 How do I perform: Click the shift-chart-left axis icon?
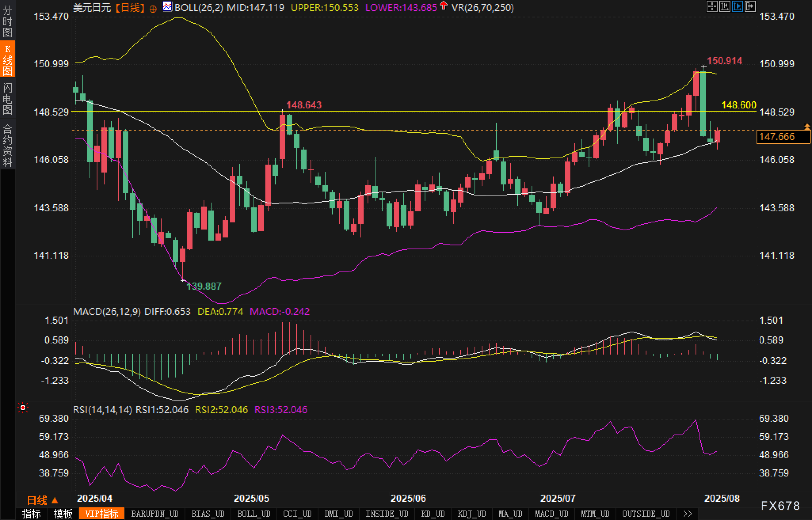click(x=724, y=6)
